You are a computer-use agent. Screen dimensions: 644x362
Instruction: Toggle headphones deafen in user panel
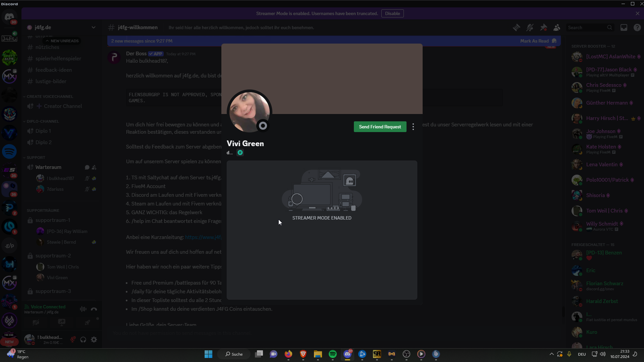(83, 340)
